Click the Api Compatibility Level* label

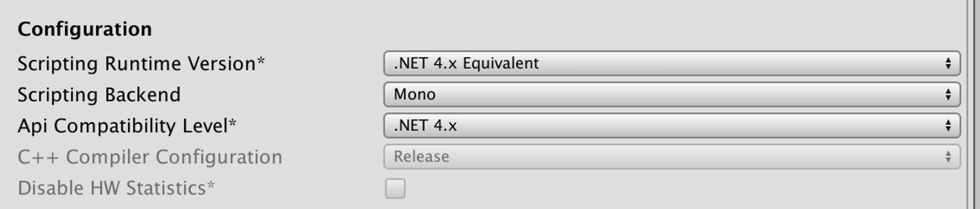[x=127, y=126]
